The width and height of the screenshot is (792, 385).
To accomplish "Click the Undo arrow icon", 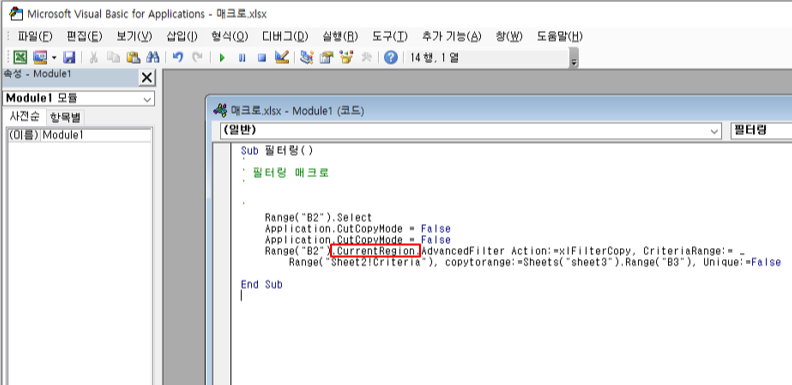I will pyautogui.click(x=178, y=58).
